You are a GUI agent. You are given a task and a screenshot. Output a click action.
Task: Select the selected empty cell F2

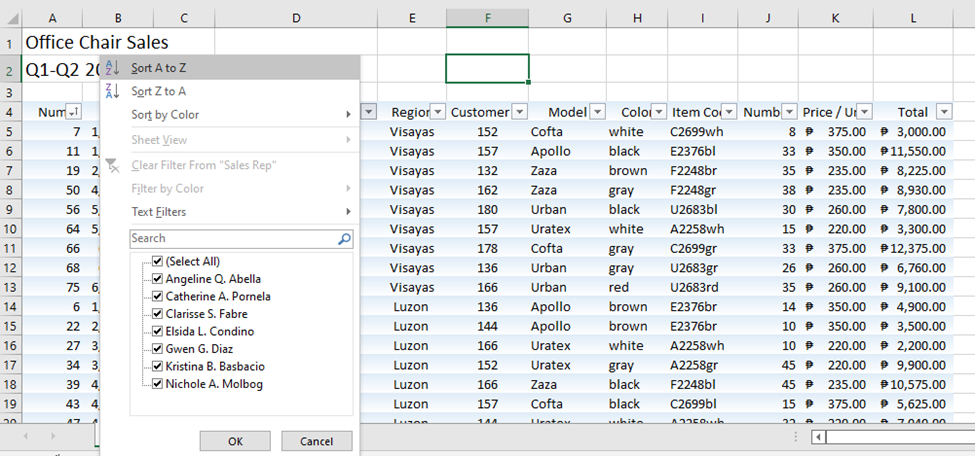point(488,68)
